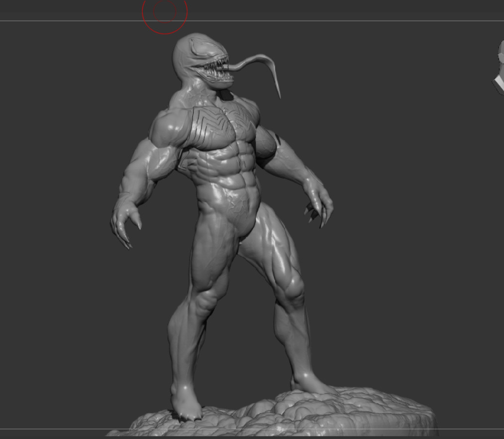Click the CamView head orientation widget
The width and height of the screenshot is (504, 439).
[499, 68]
